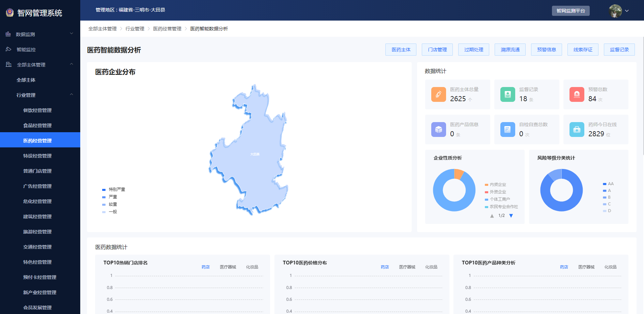Click the green 监督记录 stat icon
Viewport: 644px width, 314px height.
(507, 94)
